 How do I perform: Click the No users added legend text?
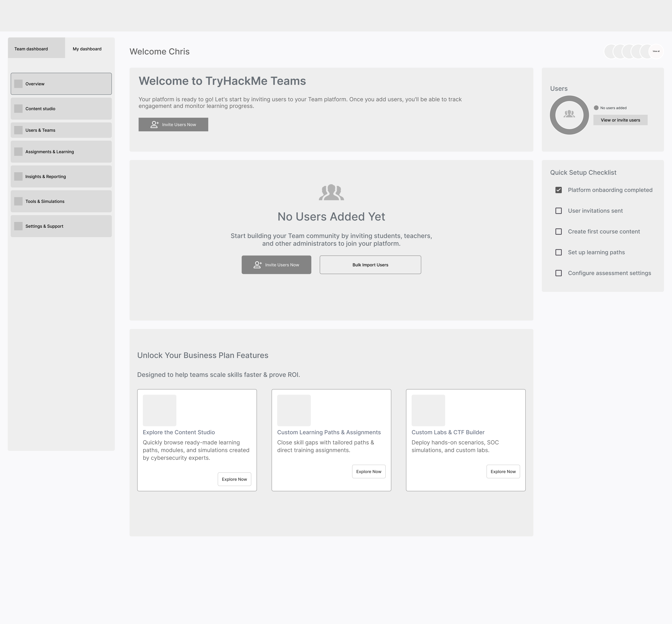(613, 108)
